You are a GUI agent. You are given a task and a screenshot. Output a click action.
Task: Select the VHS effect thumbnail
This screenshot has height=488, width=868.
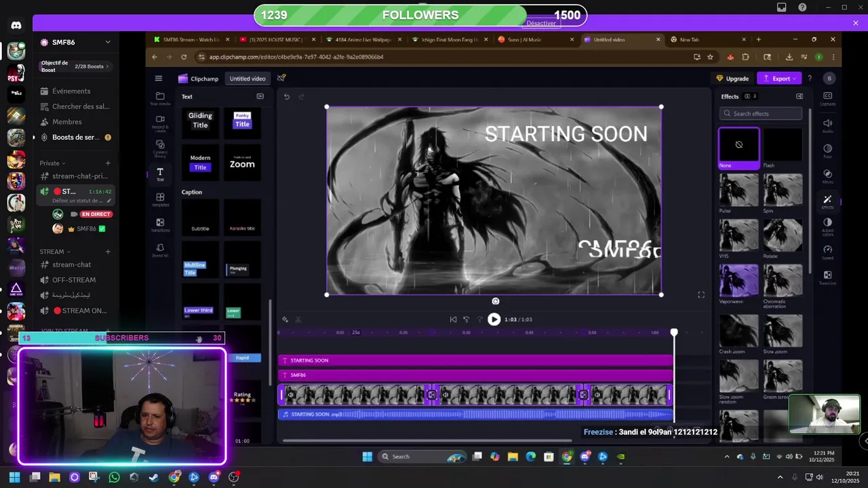click(x=738, y=236)
